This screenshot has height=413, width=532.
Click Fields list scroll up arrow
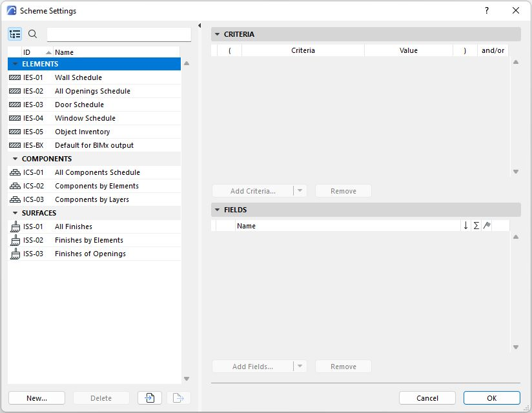[x=516, y=237]
